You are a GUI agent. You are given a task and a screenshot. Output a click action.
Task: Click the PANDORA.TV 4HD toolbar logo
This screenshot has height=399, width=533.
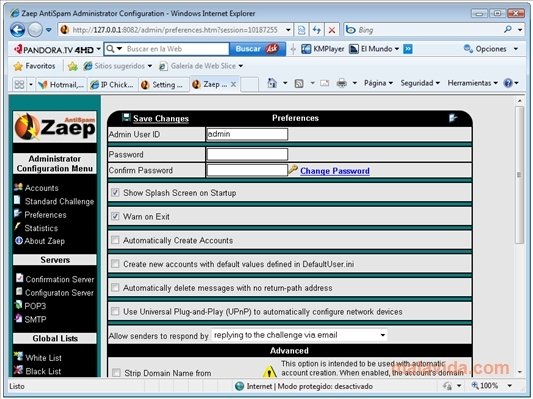click(x=54, y=49)
